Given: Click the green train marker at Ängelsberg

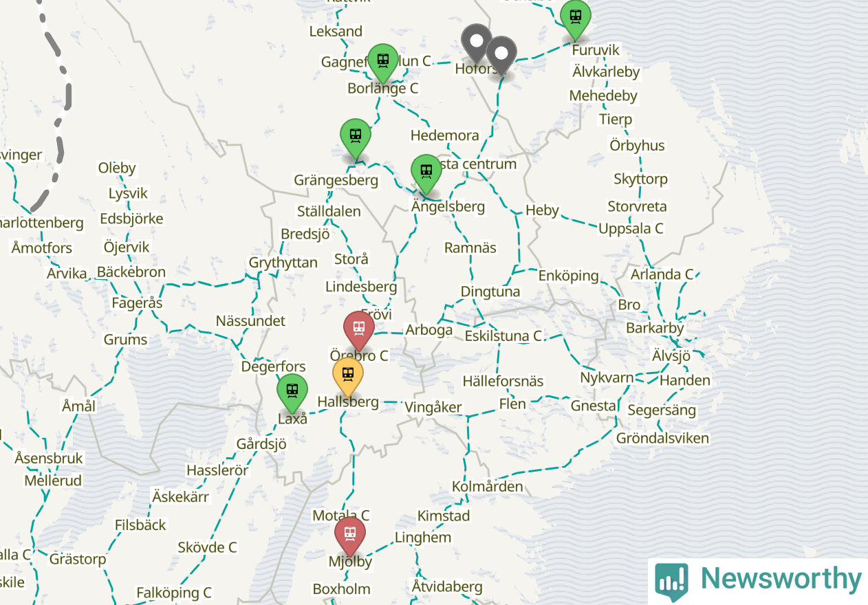Looking at the screenshot, I should tap(426, 175).
